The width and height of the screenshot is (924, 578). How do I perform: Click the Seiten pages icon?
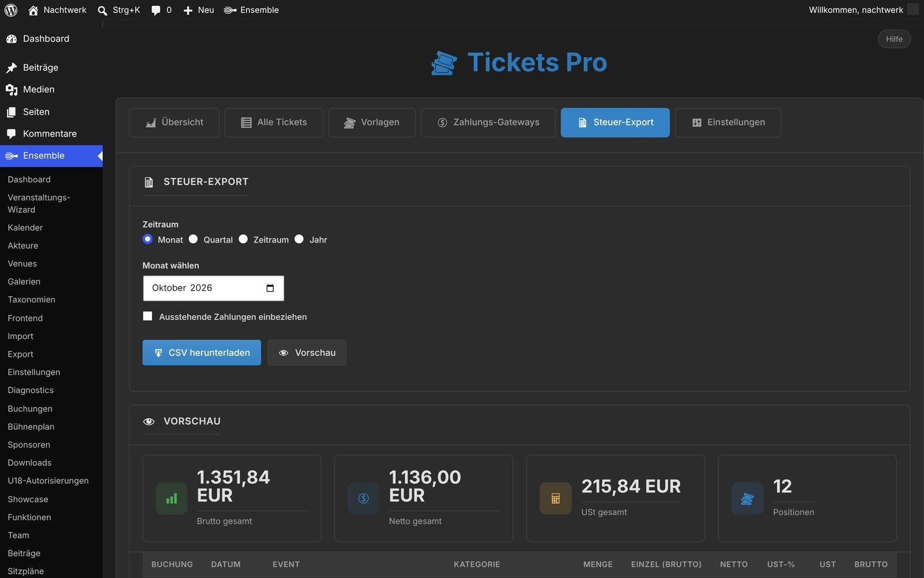[12, 112]
